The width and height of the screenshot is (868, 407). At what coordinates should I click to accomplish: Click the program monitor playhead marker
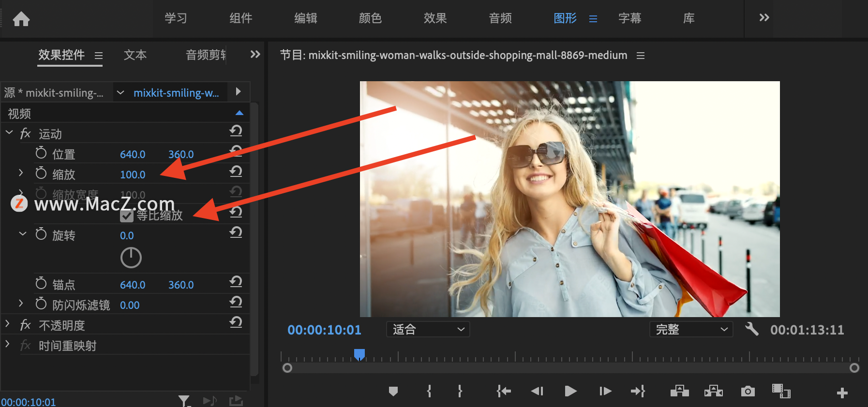point(359,355)
